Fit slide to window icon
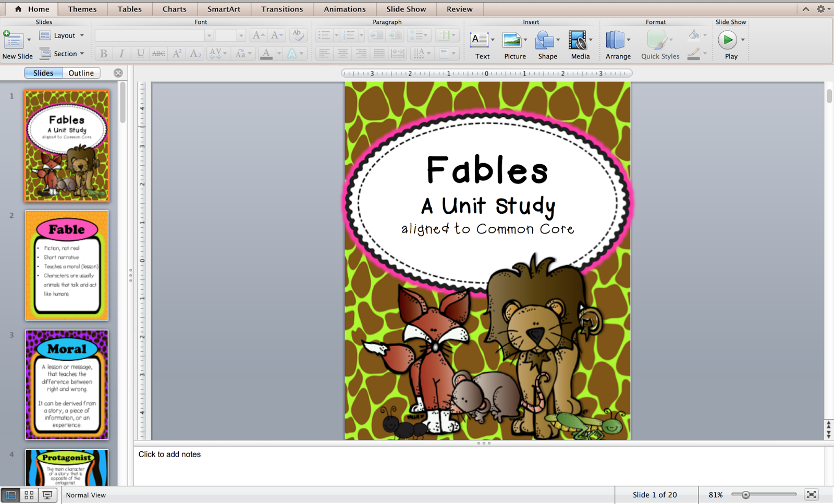Viewport: 834px width, 504px height. 812,495
